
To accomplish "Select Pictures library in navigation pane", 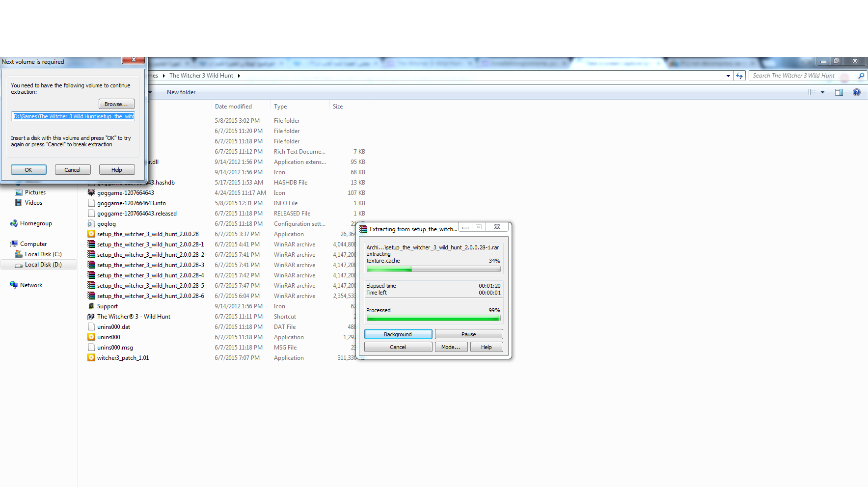I will coord(35,192).
